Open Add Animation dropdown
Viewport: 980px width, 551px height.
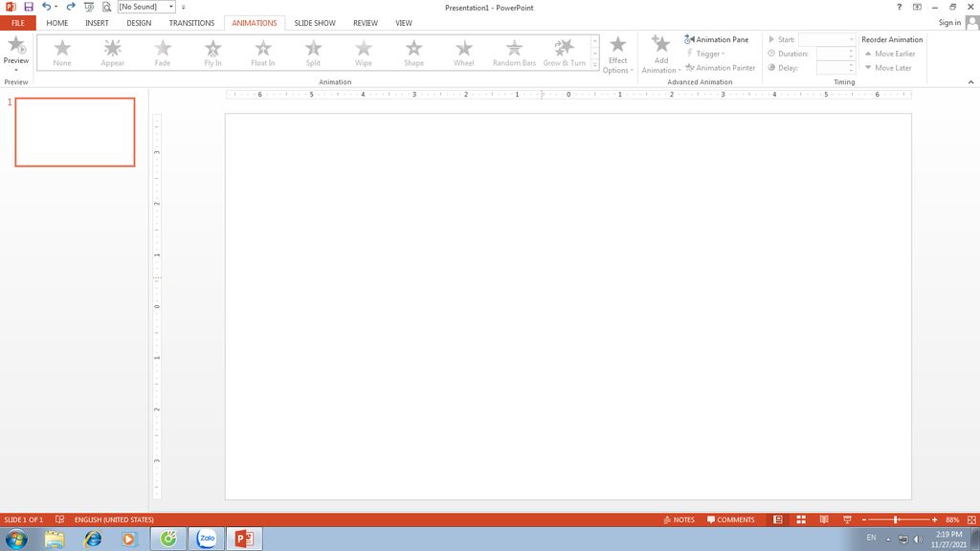pyautogui.click(x=660, y=55)
